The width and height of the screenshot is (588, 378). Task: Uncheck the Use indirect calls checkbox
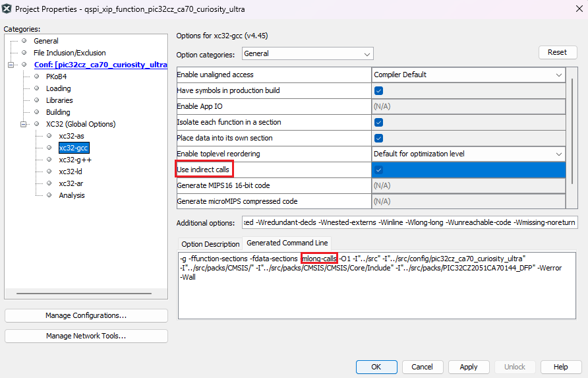point(379,170)
